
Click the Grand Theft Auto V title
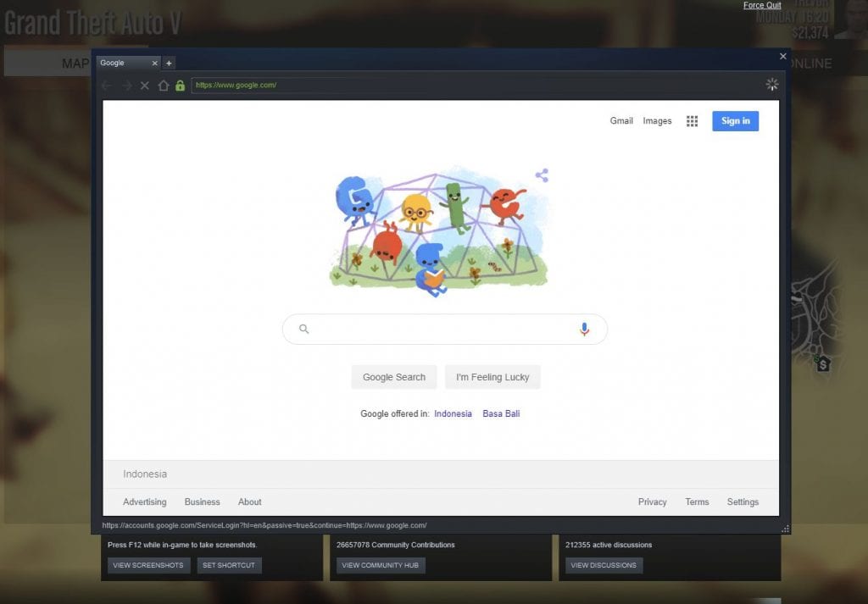click(x=93, y=23)
